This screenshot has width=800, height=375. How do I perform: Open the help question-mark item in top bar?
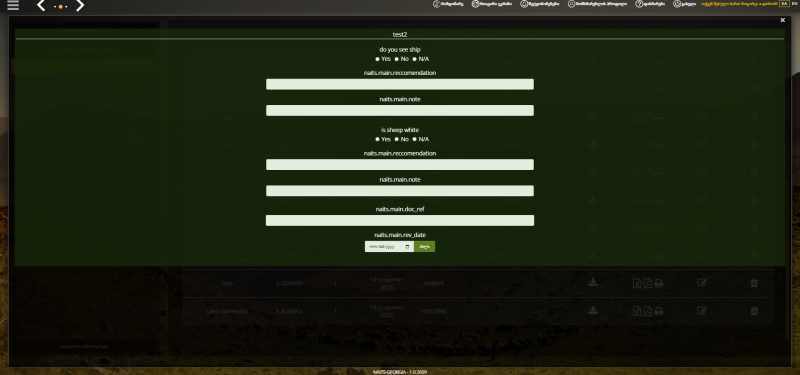point(649,4)
